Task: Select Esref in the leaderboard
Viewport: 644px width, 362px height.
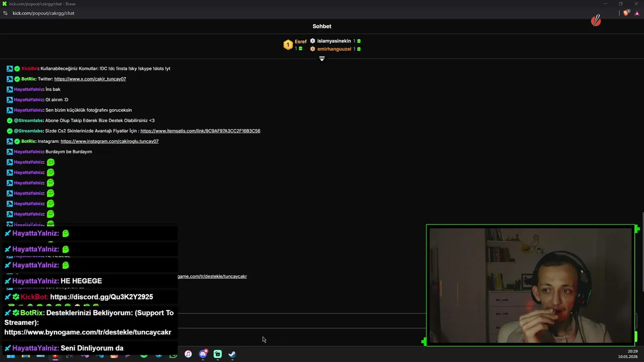Action: pyautogui.click(x=300, y=42)
